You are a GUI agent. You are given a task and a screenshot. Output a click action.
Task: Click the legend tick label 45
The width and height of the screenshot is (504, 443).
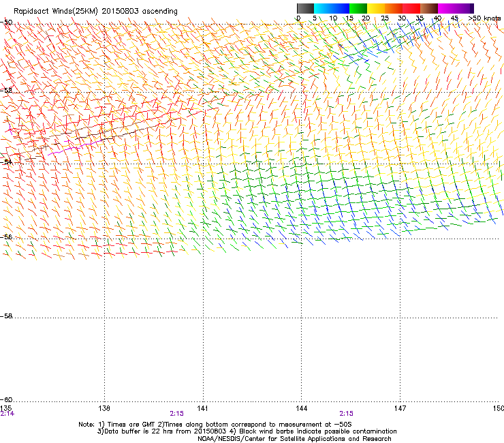454,18
